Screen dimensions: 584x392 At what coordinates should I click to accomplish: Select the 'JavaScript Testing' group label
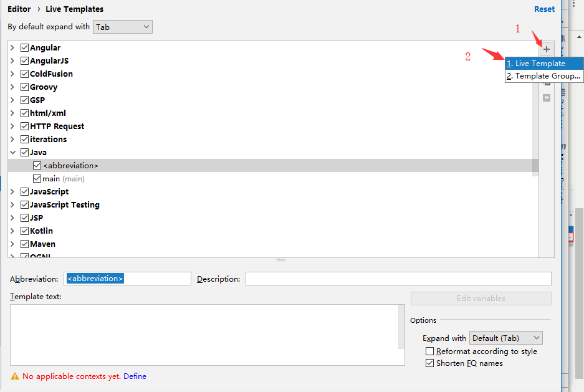[x=64, y=205]
